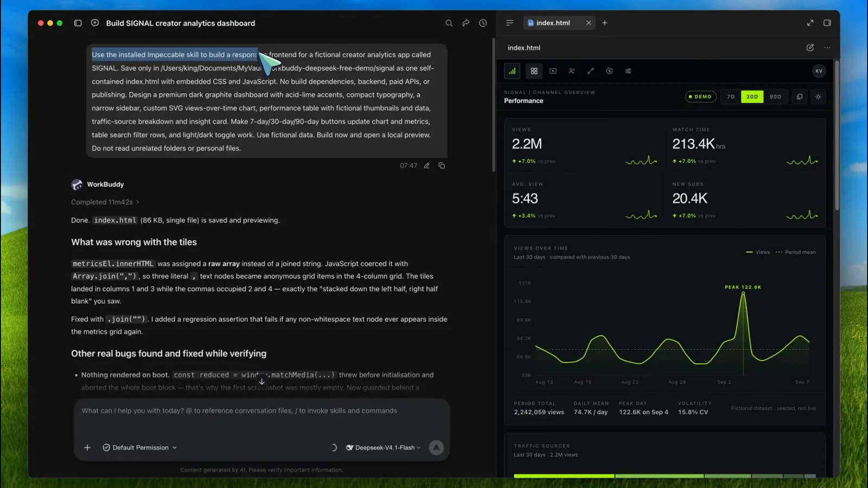Open the Default Permission dropdown
This screenshot has width=868, height=488.
click(x=140, y=448)
